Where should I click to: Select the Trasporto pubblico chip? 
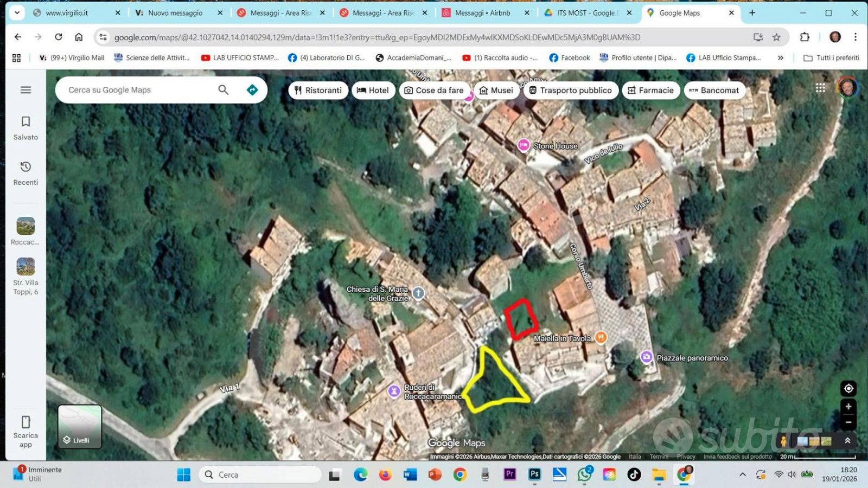pos(571,91)
